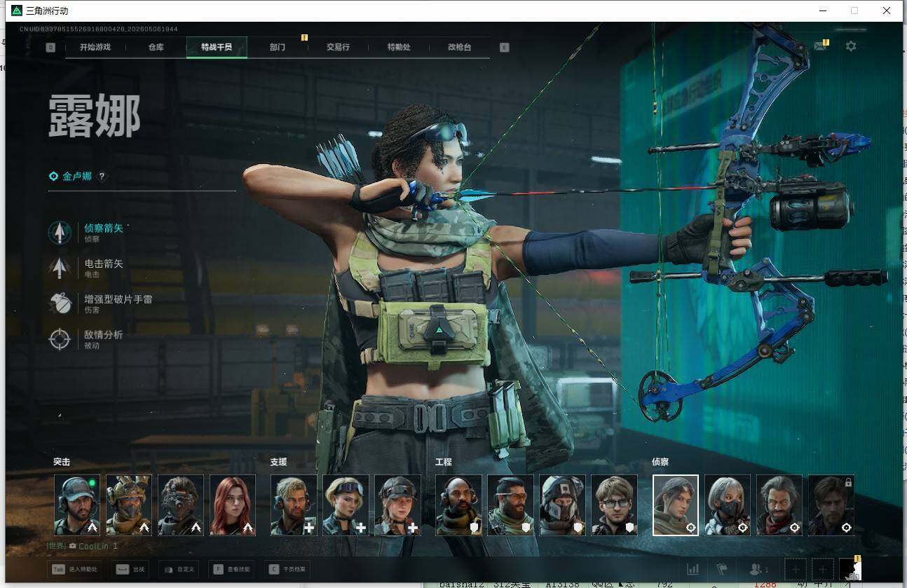907x588 pixels.
Task: Close the 三角洲行动 window
Action: 887,11
